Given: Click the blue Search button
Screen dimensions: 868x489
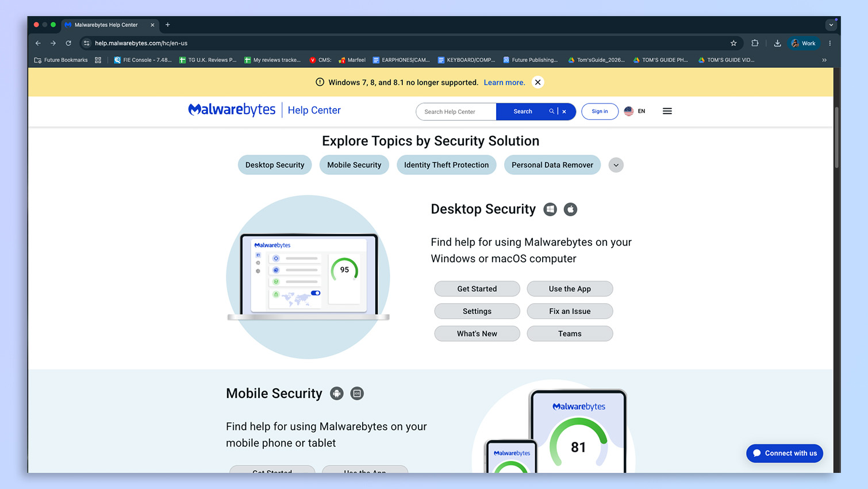Looking at the screenshot, I should click(523, 112).
